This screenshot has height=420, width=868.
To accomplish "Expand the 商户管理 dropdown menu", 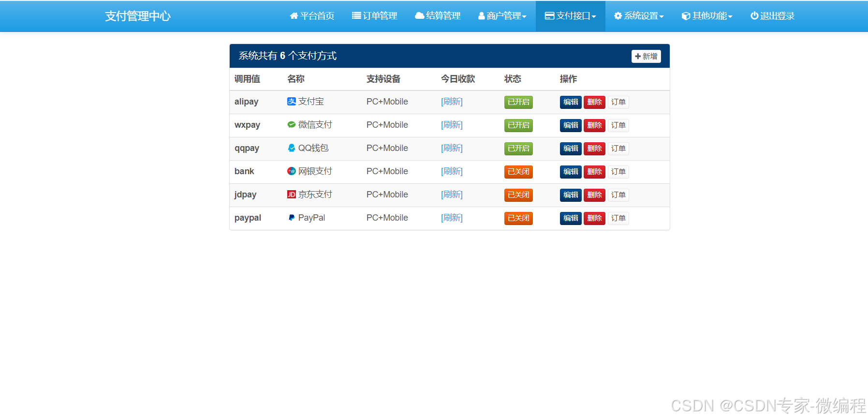I will [x=502, y=16].
